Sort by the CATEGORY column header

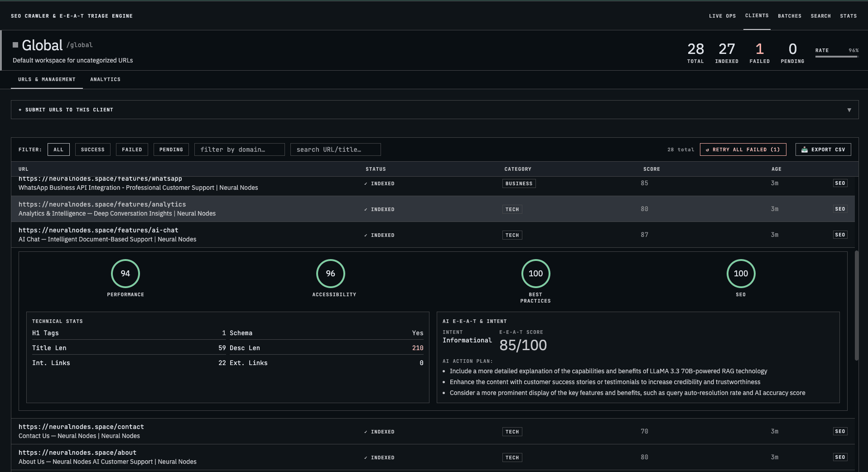click(x=518, y=169)
